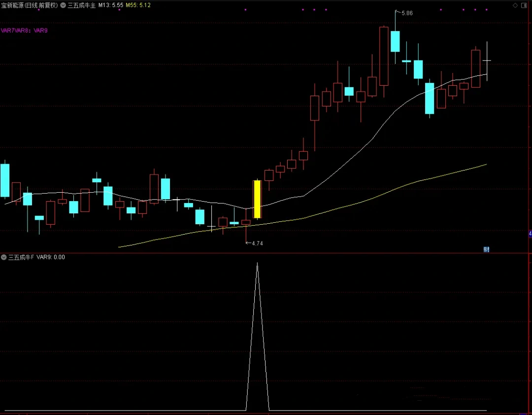The image size is (532, 415).
Task: Select the 三五成牛主 indicator name
Action: (81, 5)
